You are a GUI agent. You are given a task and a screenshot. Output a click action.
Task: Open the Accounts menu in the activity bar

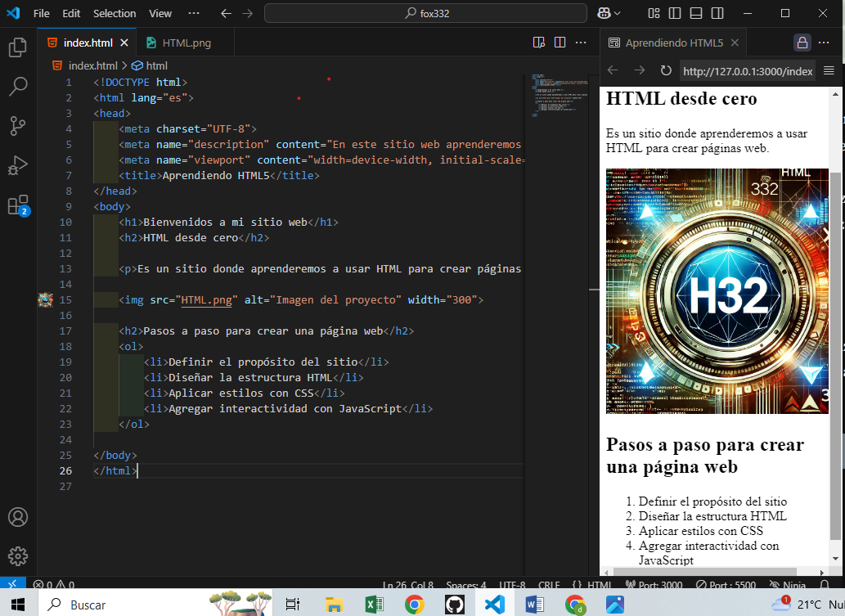click(x=18, y=517)
